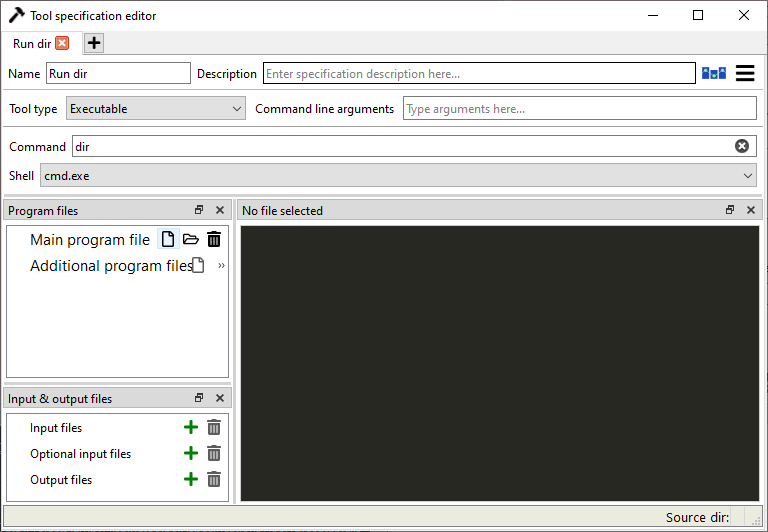This screenshot has height=532, width=768.
Task: Open the Shell dropdown
Action: (398, 175)
